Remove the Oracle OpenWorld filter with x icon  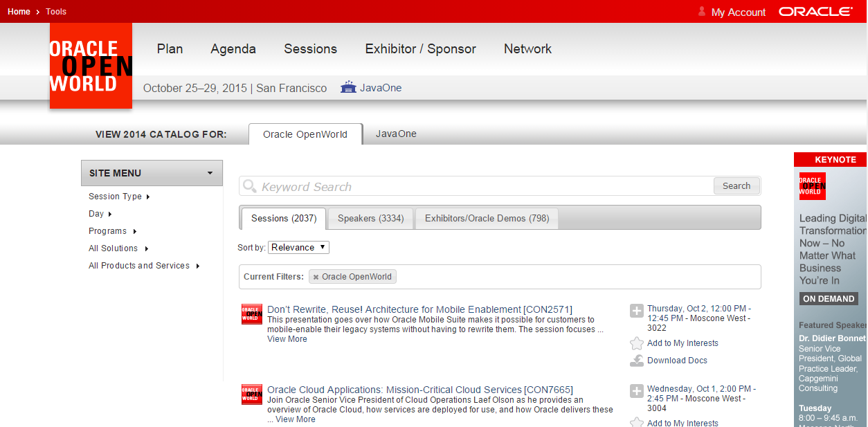tap(316, 277)
